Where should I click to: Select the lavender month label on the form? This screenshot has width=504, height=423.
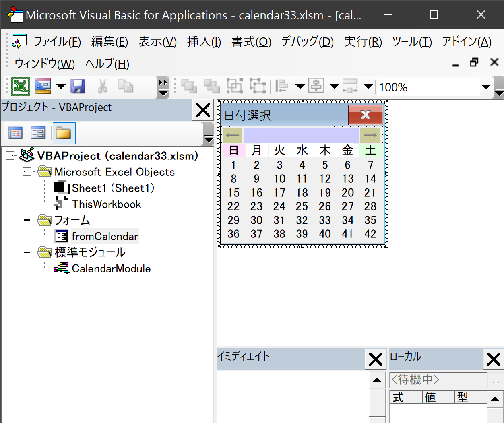point(301,135)
